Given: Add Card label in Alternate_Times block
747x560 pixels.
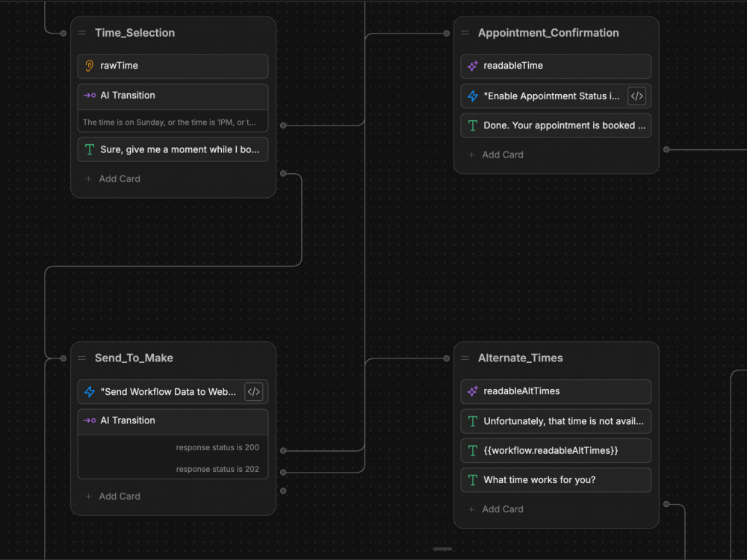Looking at the screenshot, I should (503, 509).
